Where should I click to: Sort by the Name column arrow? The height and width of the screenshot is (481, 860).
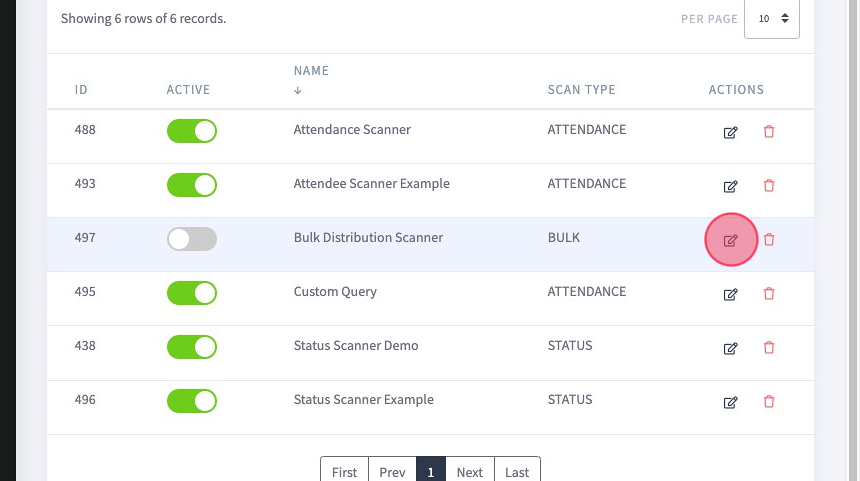point(298,90)
